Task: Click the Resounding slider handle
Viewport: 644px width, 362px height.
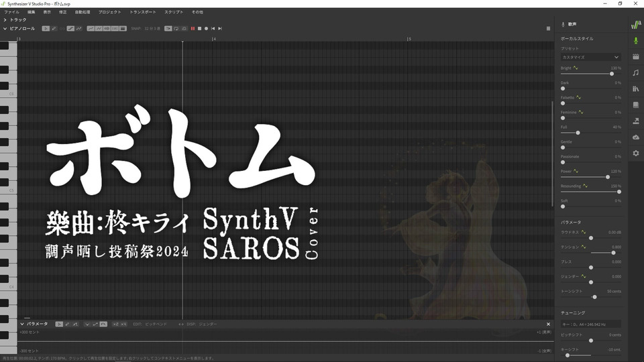Action: [619, 192]
